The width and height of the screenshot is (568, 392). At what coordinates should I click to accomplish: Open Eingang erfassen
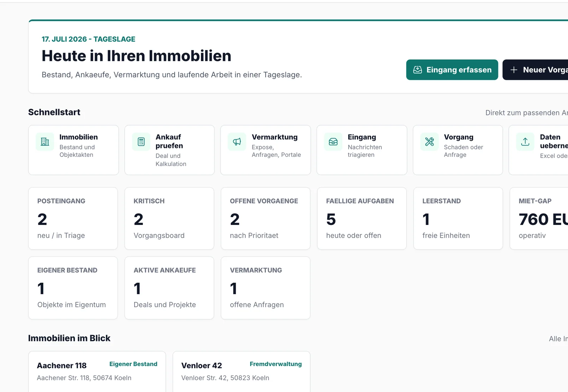pyautogui.click(x=452, y=70)
